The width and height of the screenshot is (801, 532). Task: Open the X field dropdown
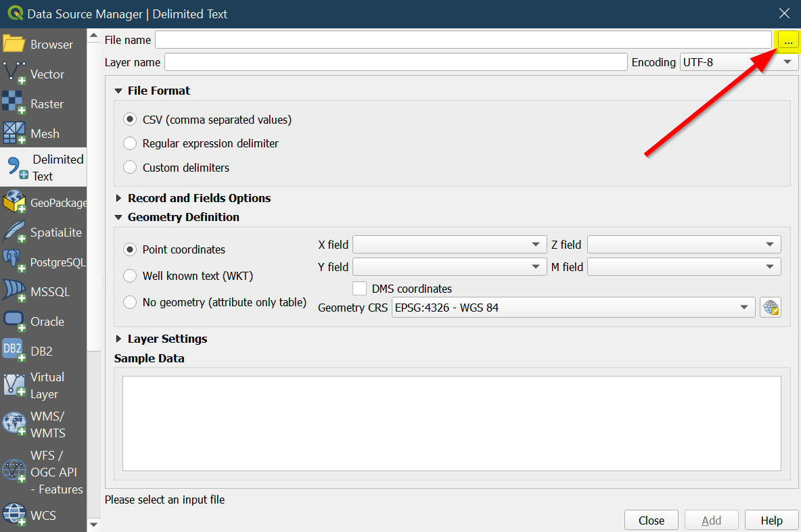(449, 244)
